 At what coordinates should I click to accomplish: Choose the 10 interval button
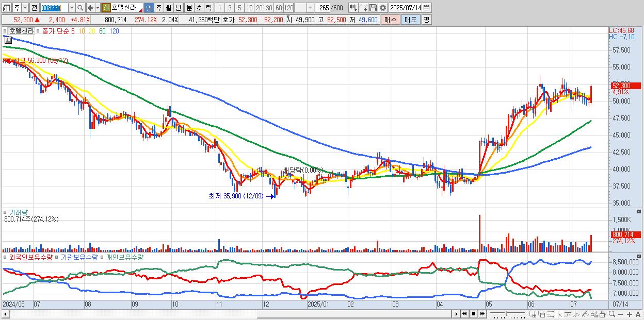(x=249, y=8)
